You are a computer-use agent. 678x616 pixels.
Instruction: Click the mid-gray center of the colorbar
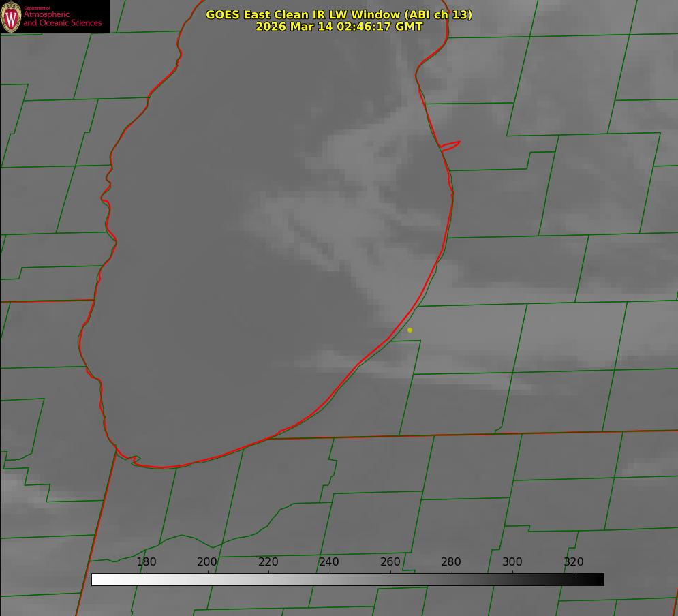pos(348,579)
